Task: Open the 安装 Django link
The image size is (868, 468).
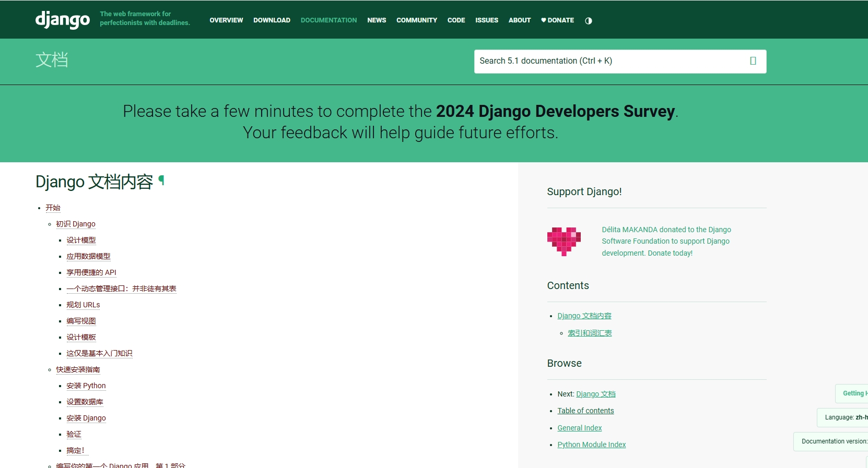Action: pyautogui.click(x=86, y=418)
